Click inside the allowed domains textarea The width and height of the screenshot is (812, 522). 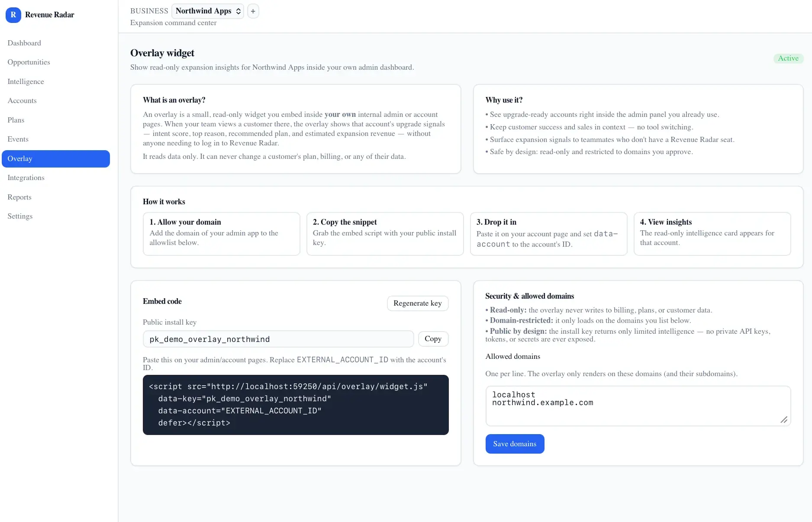tap(638, 406)
